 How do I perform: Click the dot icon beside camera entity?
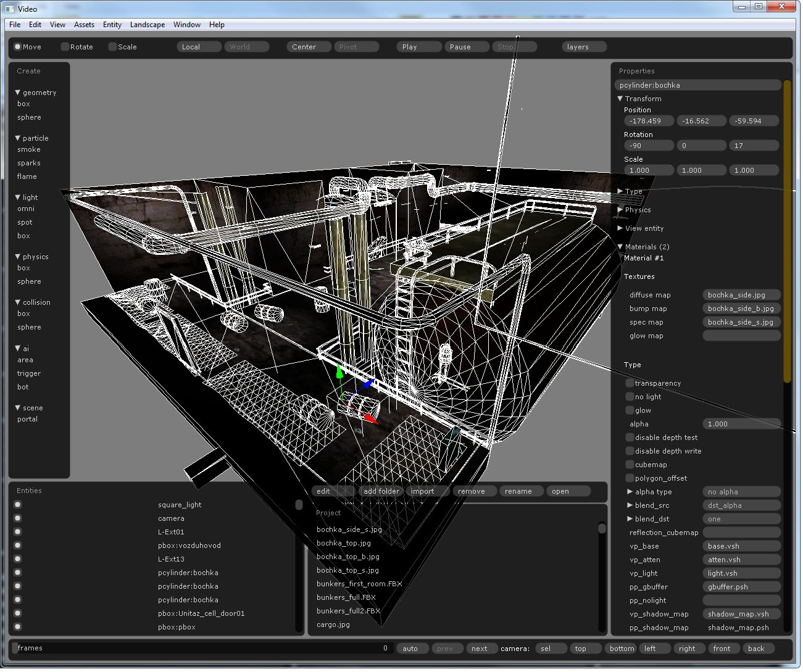(17, 518)
